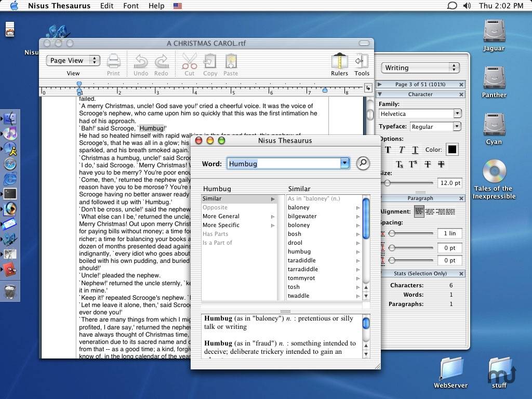Open the Font menu
The height and width of the screenshot is (399, 532).
point(131,6)
